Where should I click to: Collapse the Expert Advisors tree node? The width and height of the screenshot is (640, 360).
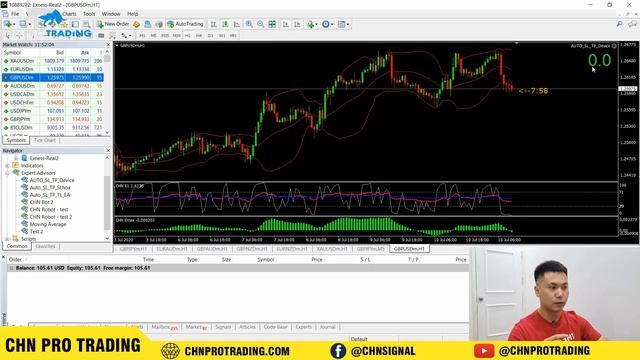pos(7,173)
